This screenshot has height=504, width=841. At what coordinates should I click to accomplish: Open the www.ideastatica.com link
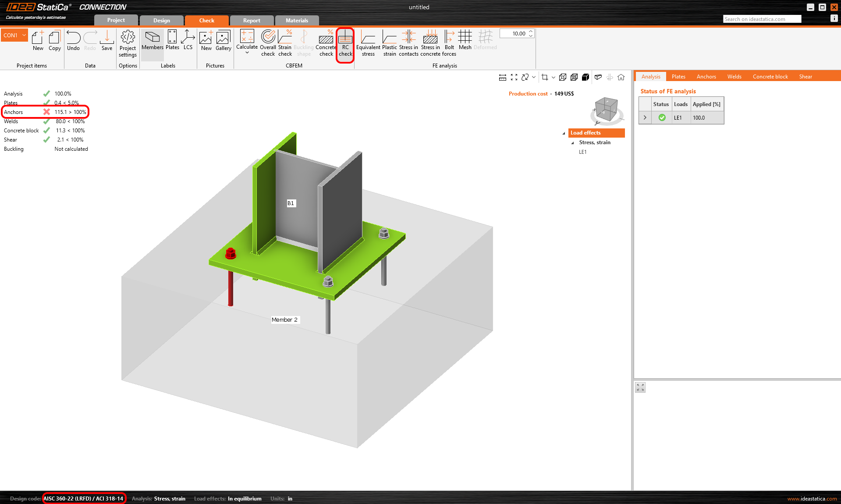tap(812, 498)
